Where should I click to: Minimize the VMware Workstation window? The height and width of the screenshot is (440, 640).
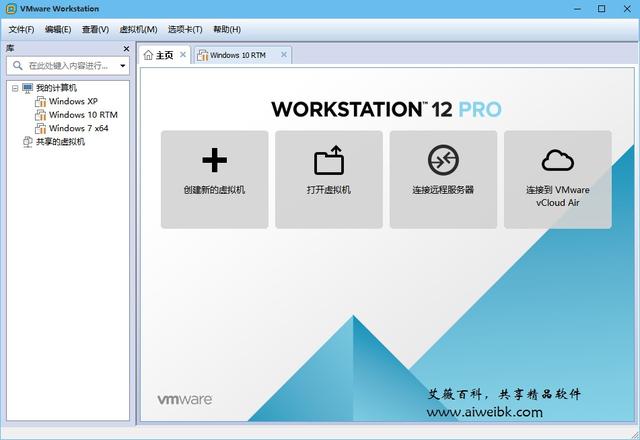tap(578, 9)
